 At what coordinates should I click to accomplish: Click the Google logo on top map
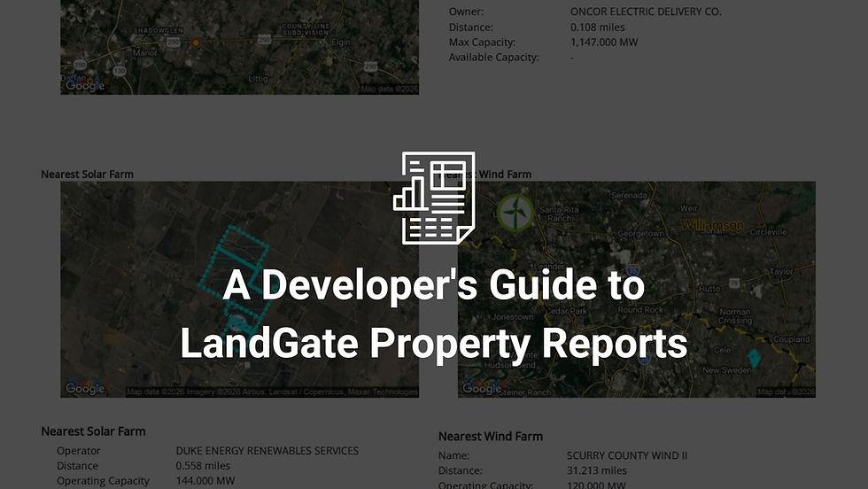point(85,85)
